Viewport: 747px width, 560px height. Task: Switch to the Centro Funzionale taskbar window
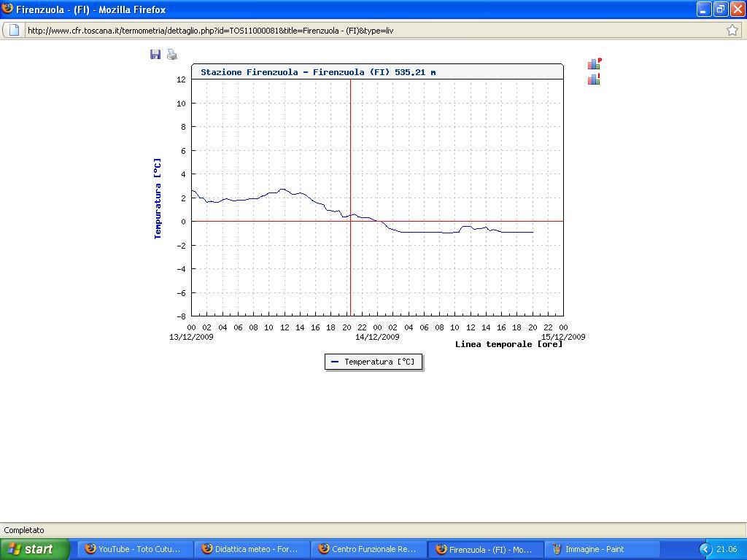368,549
